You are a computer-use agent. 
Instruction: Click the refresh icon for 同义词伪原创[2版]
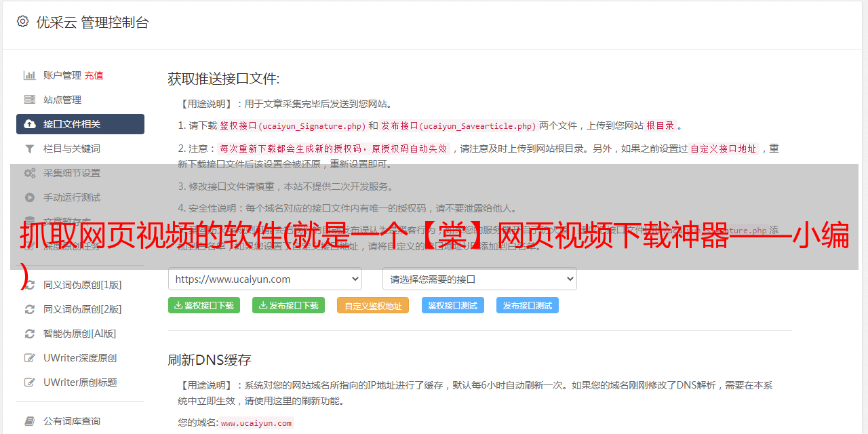tap(30, 309)
